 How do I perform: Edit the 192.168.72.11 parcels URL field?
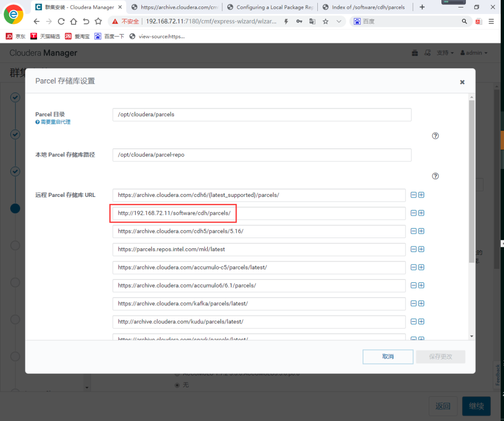tap(259, 213)
